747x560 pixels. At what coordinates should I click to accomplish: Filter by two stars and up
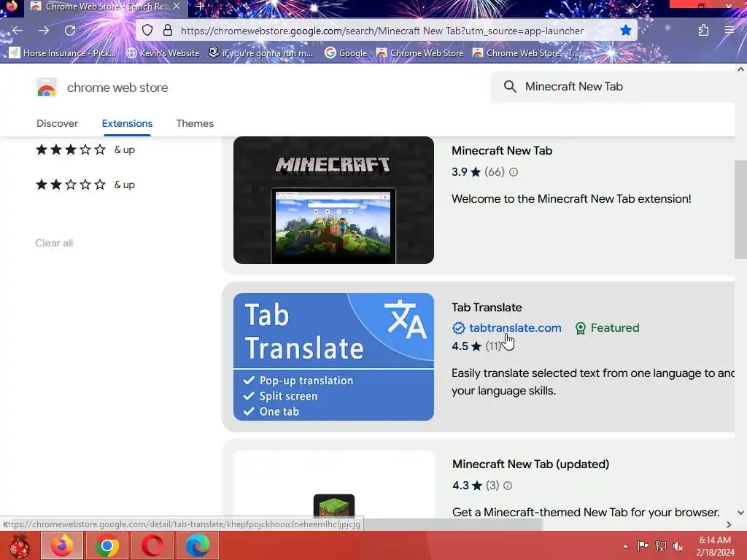[x=85, y=184]
